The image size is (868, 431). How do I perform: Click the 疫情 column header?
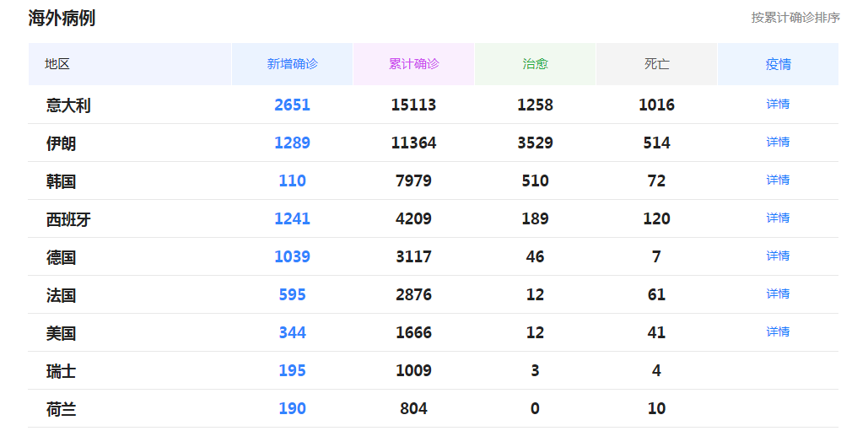point(779,64)
